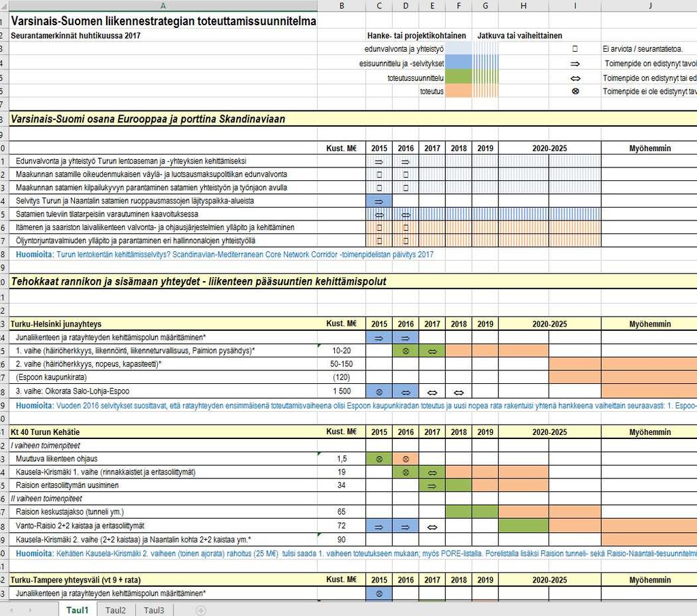Select the 2017 arrow cell in the Raision eritasoliittymän row
Image resolution: width=697 pixels, height=616 pixels.
point(432,485)
